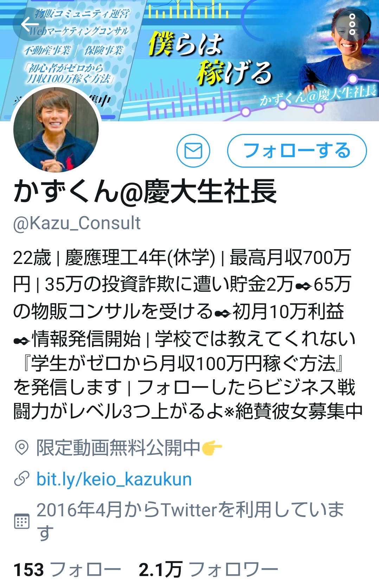Go back using the arrow icon
Screen dimensions: 379x588
[x=30, y=24]
